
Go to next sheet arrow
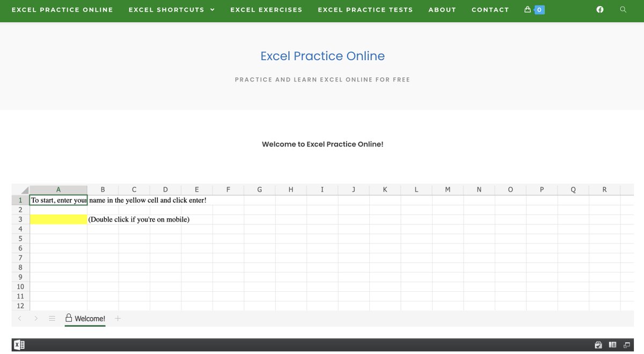click(x=36, y=319)
